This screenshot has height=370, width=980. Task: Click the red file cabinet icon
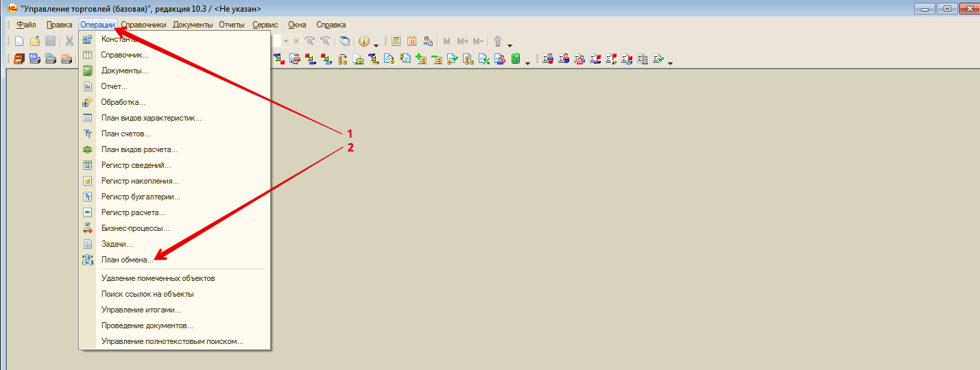pyautogui.click(x=19, y=59)
